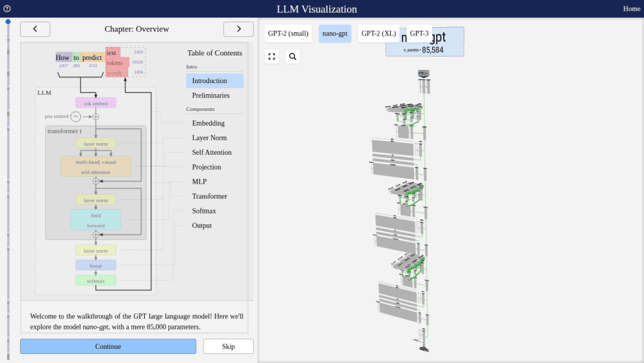Click the pos embed tilde circle

75,116
